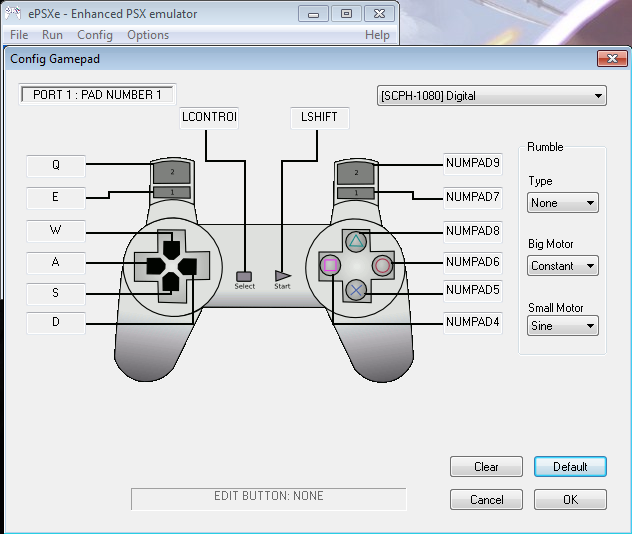The height and width of the screenshot is (534, 632).
Task: Edit the NUMPAD6 binding field
Action: (473, 263)
